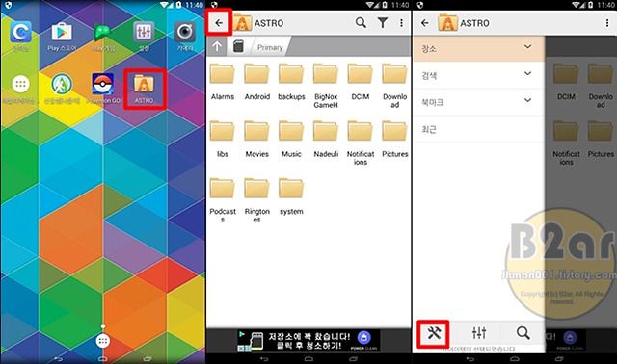Open overflow menu in middle ASTRO screen
Screen dimensions: 617x364
coord(401,23)
